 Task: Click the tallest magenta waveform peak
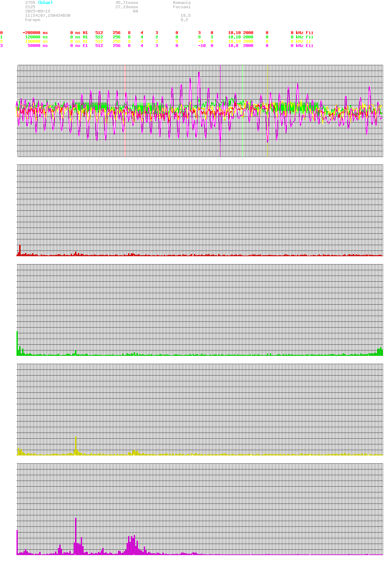point(199,73)
